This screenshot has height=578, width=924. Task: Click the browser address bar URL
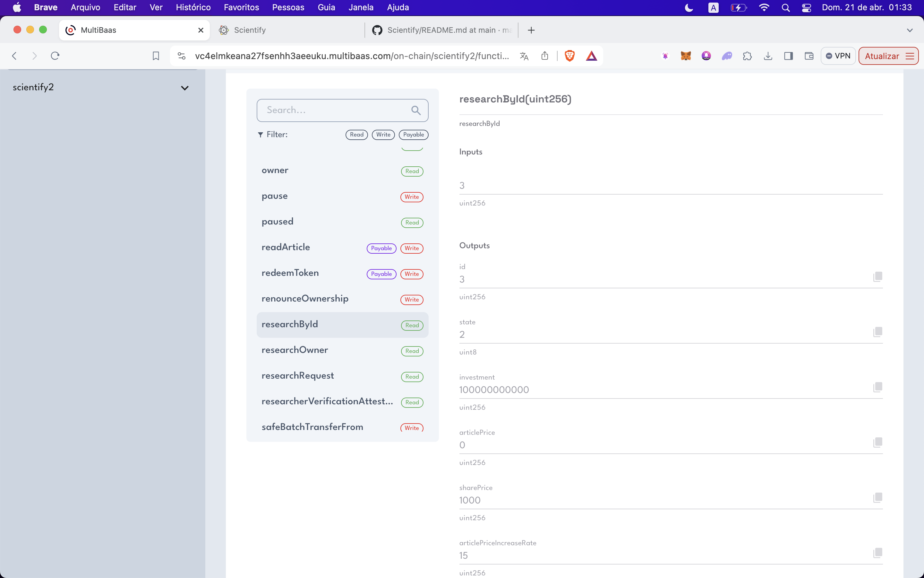click(352, 56)
